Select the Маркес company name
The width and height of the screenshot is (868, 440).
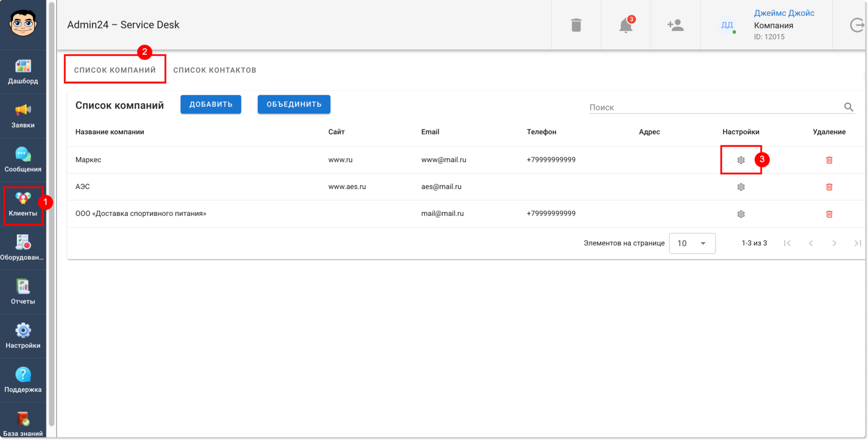point(88,160)
